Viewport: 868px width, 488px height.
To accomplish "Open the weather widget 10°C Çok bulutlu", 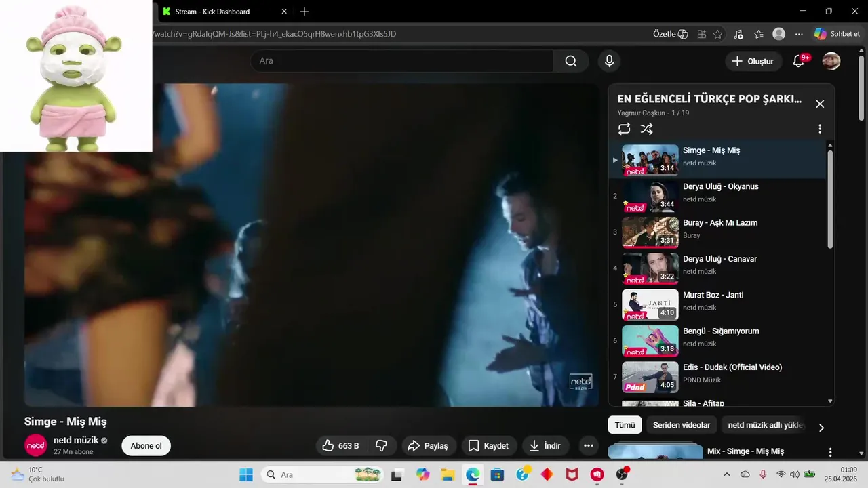I will coord(38,474).
